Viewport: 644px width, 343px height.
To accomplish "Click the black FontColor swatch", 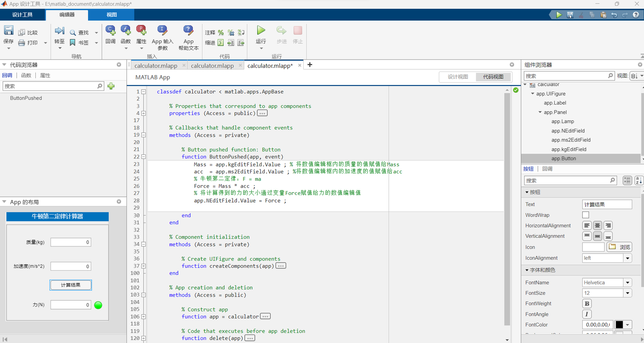I will (619, 325).
